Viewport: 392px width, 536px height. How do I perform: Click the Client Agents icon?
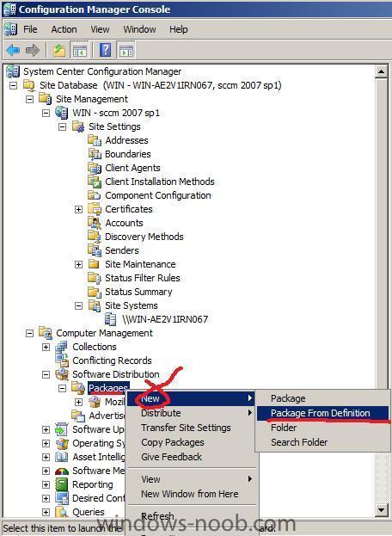pyautogui.click(x=95, y=168)
